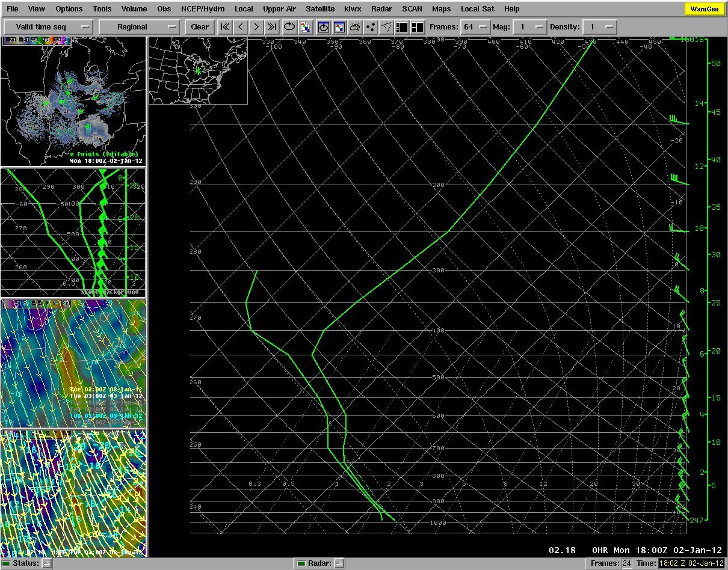This screenshot has width=728, height=570.
Task: Click the US inset map in Skew-T
Action: pyautogui.click(x=198, y=70)
